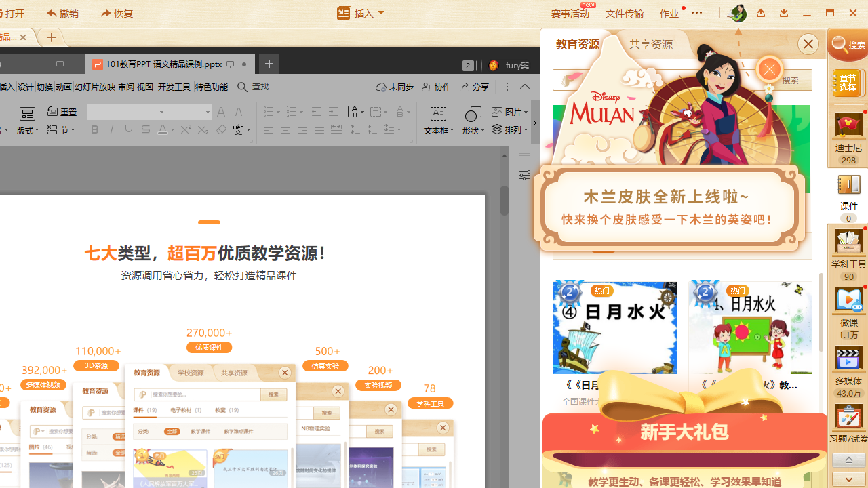
Task: Open the 撤销 (undo) button
Action: (x=62, y=14)
